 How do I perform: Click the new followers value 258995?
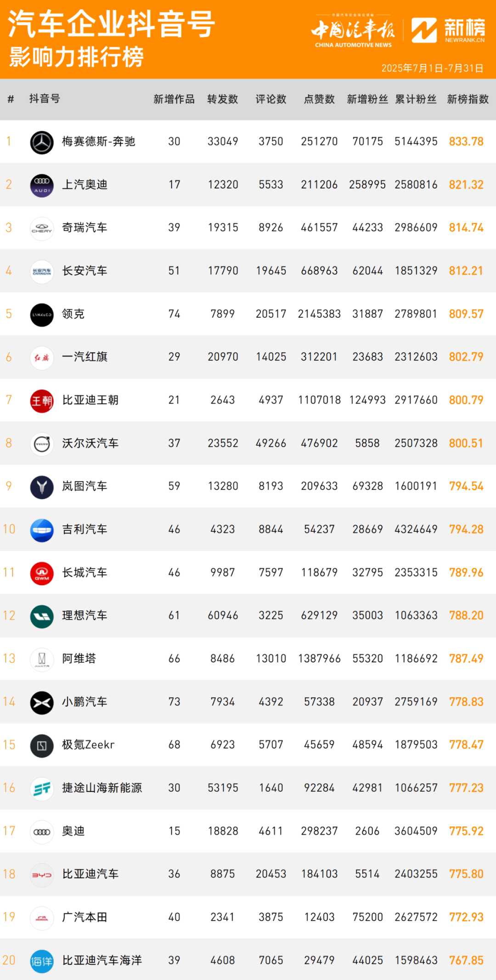[x=367, y=185]
